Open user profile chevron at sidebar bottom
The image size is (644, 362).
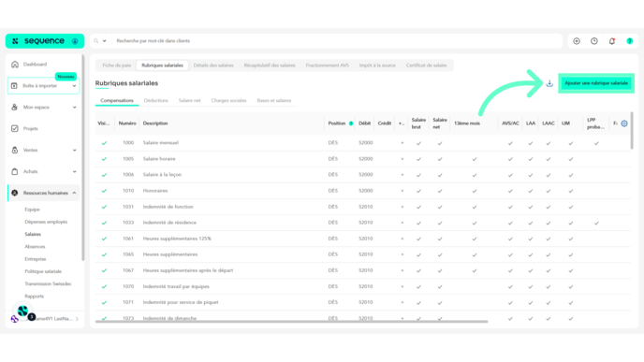[77, 318]
